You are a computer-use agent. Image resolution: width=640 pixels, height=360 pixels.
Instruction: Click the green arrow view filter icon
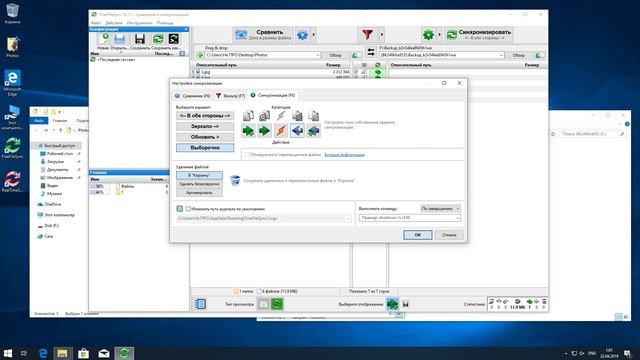(392, 304)
